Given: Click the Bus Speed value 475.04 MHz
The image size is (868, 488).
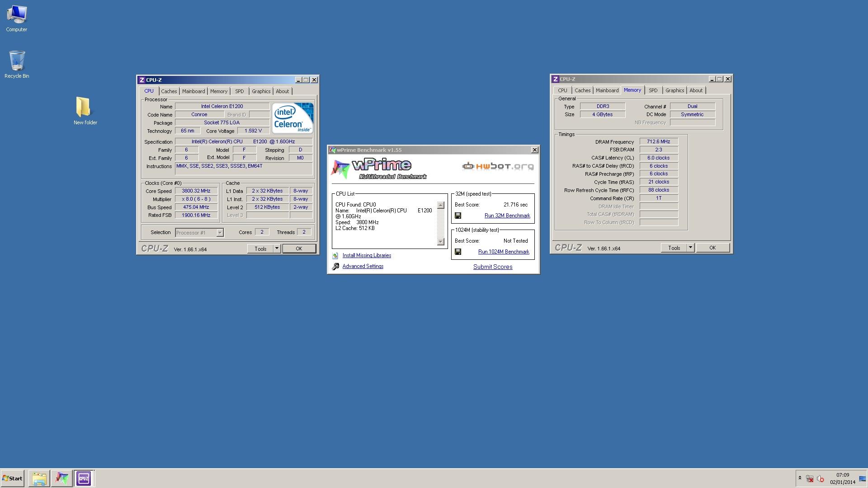Looking at the screenshot, I should point(196,207).
